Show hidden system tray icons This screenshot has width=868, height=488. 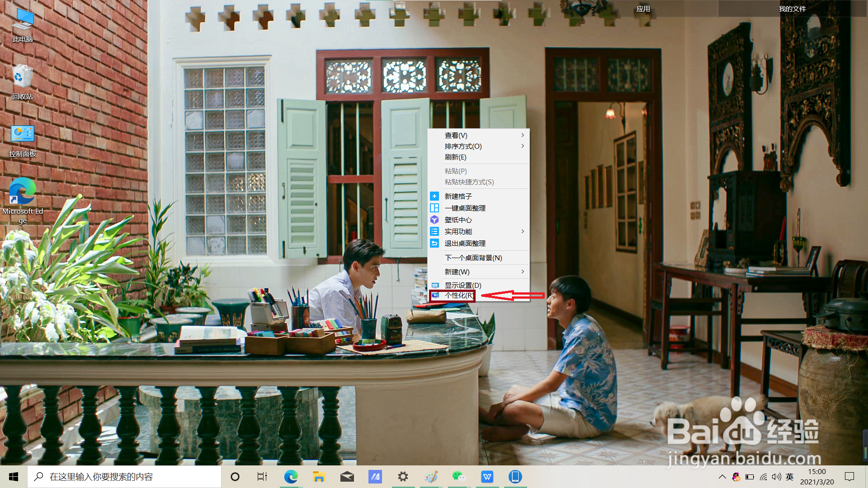pos(722,477)
